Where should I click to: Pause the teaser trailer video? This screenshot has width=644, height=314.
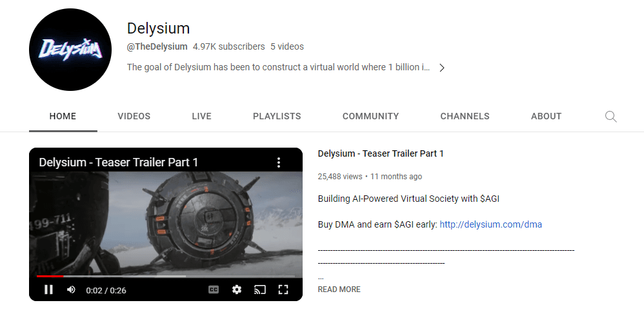pyautogui.click(x=48, y=289)
